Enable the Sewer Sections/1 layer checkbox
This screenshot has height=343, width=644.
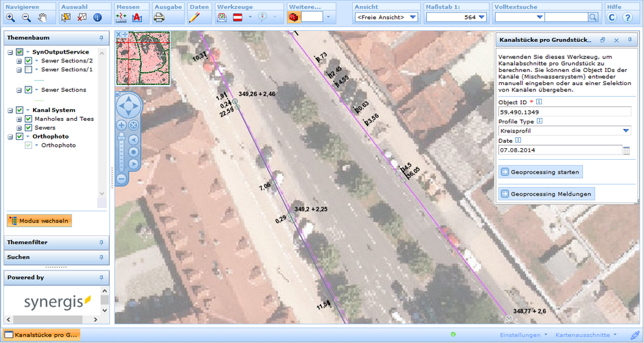pyautogui.click(x=28, y=70)
